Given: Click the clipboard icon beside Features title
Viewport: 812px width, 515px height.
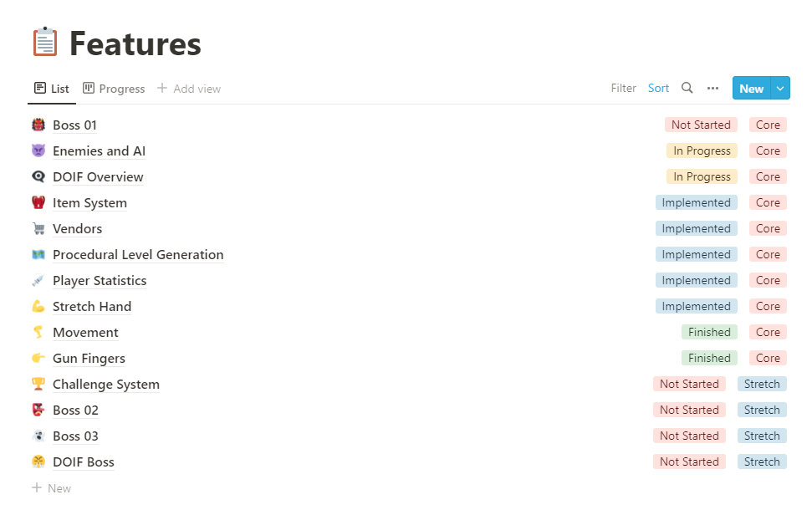Looking at the screenshot, I should pyautogui.click(x=45, y=43).
